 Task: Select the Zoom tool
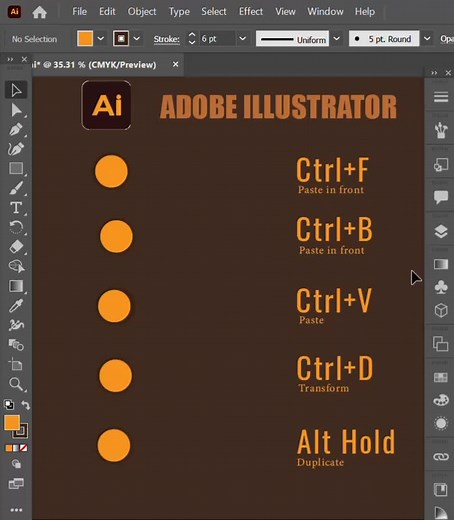tap(16, 384)
